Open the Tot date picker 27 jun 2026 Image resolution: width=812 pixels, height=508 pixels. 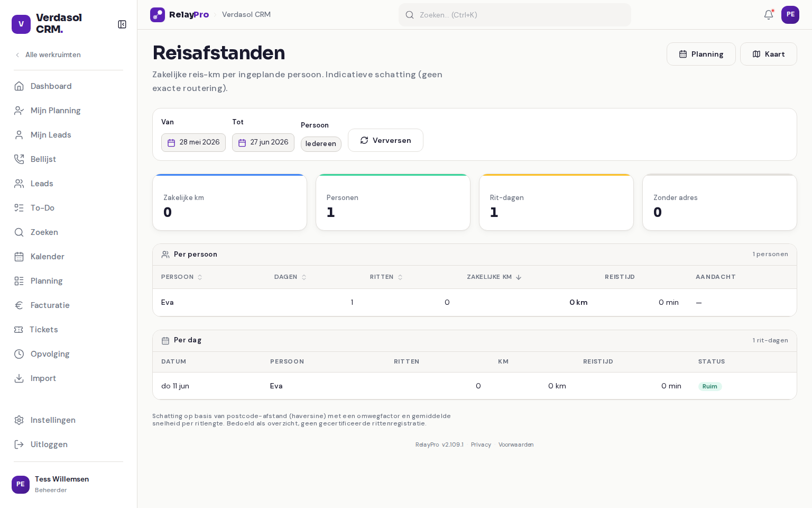point(263,142)
